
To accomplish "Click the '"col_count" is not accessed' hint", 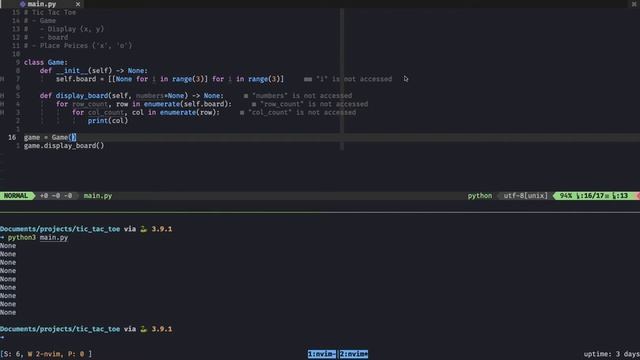I will click(302, 112).
